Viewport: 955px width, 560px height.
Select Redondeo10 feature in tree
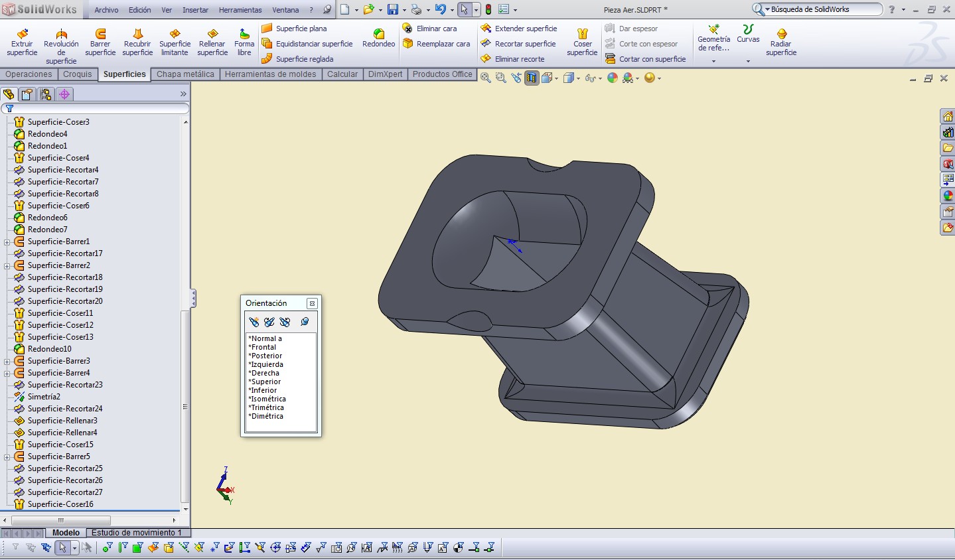(x=49, y=349)
